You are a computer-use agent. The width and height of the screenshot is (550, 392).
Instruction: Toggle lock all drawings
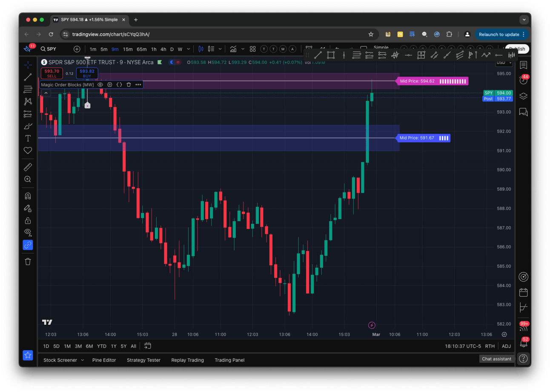click(28, 220)
